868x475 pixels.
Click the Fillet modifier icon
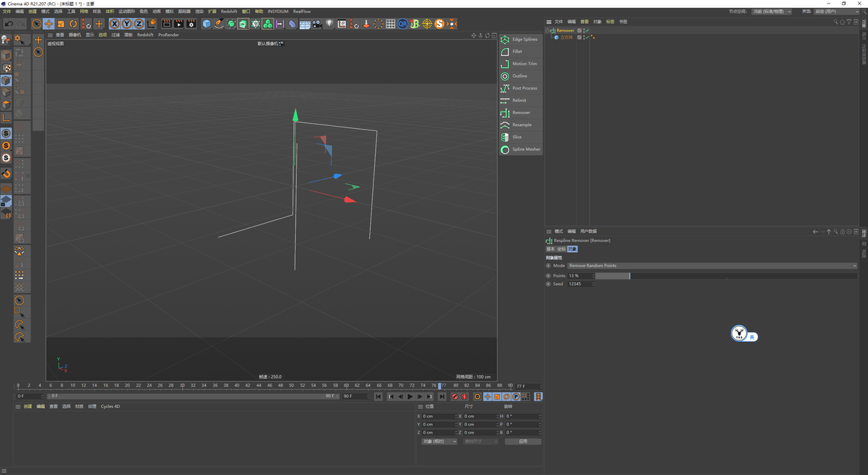505,52
